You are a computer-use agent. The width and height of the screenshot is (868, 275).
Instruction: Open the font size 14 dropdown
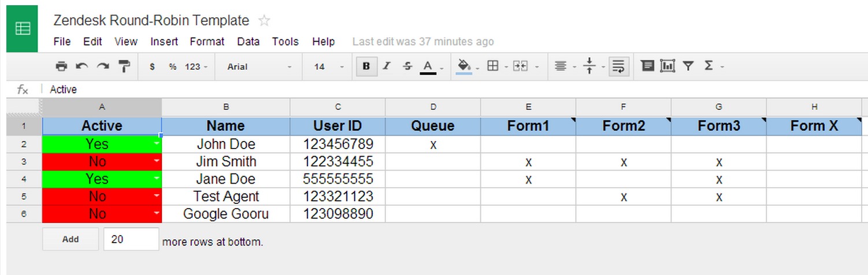[x=329, y=66]
